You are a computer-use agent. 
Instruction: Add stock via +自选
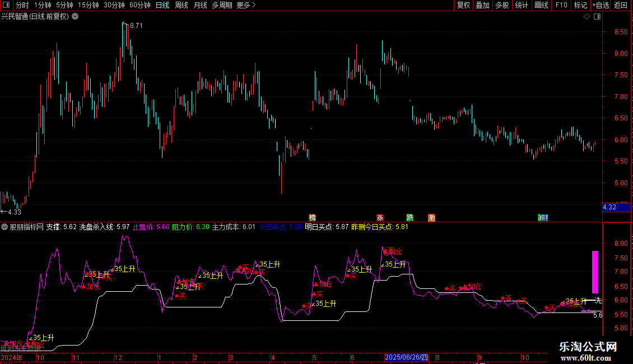pyautogui.click(x=601, y=5)
